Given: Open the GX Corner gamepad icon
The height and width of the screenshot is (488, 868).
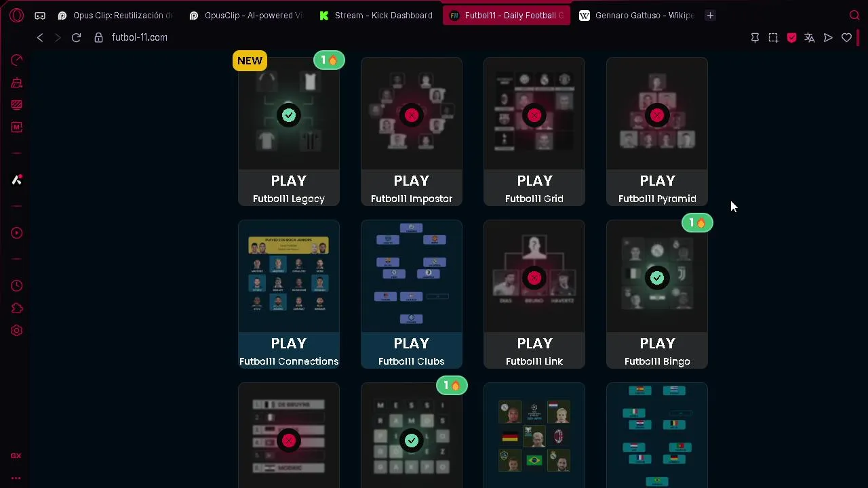Looking at the screenshot, I should tap(40, 15).
